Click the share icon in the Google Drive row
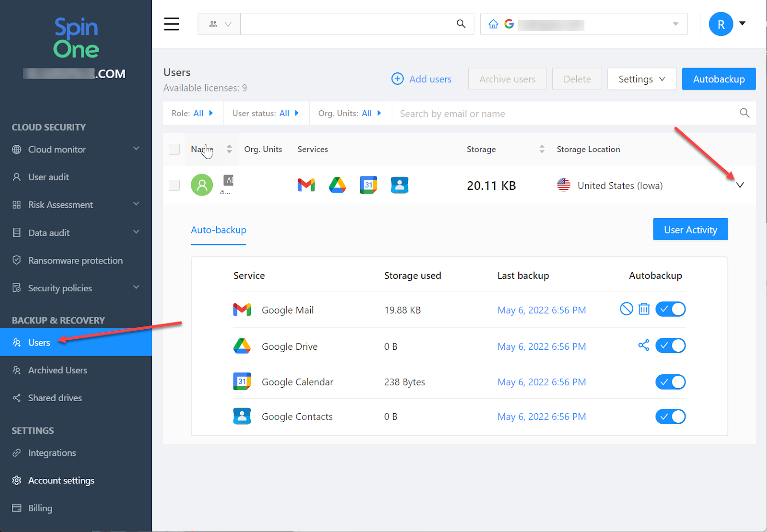The height and width of the screenshot is (532, 767). coord(644,345)
